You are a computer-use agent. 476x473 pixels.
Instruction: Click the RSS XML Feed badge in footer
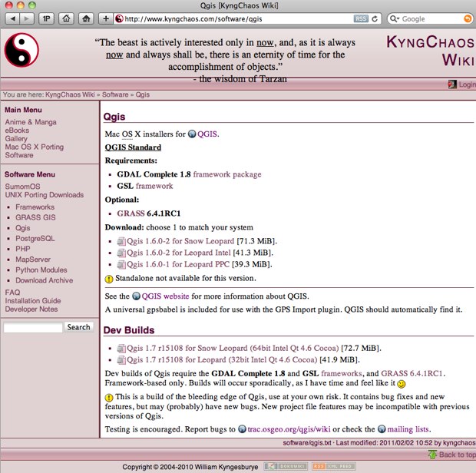pyautogui.click(x=334, y=466)
